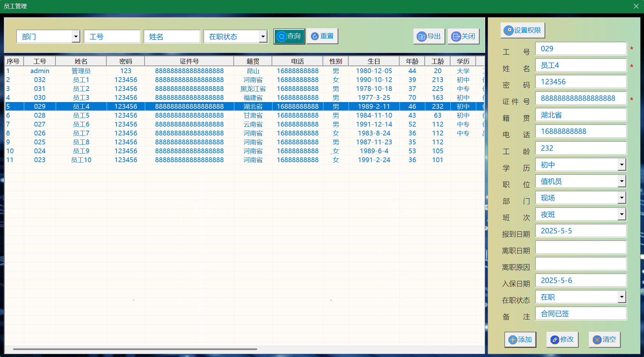The image size is (644, 357).
Task: Click the 查询 search button
Action: tap(289, 36)
